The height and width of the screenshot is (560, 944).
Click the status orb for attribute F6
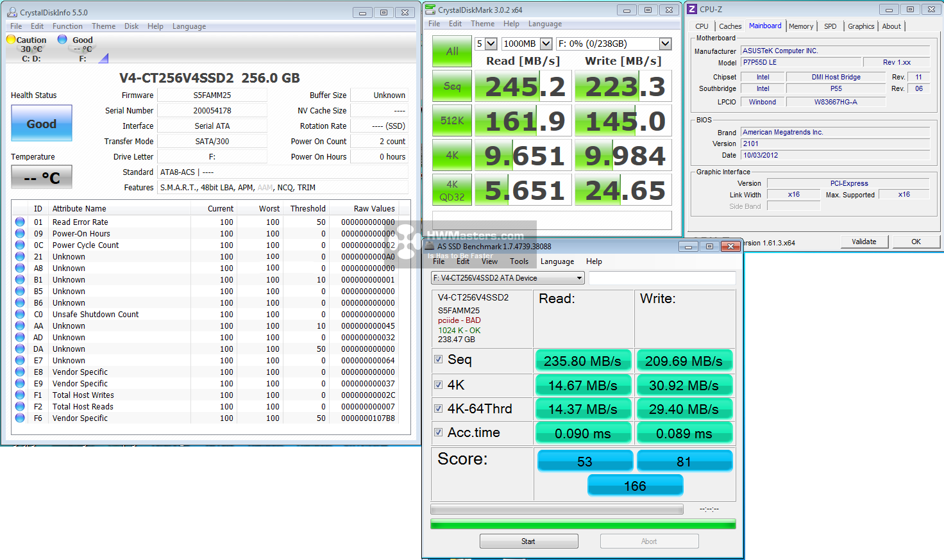click(20, 418)
